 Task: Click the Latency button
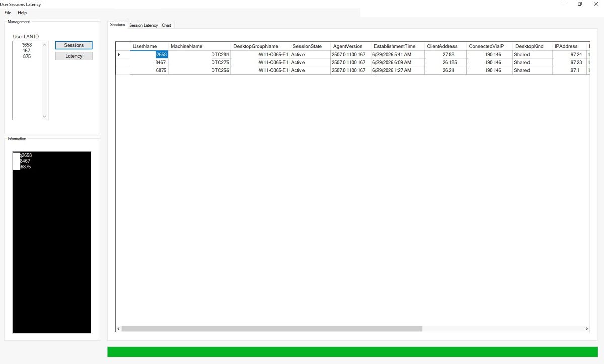(x=74, y=56)
